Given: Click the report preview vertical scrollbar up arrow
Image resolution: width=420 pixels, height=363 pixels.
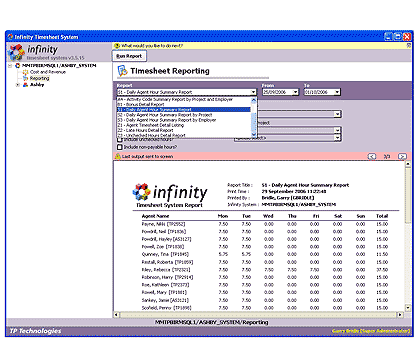Looking at the screenshot, I should click(x=408, y=164).
